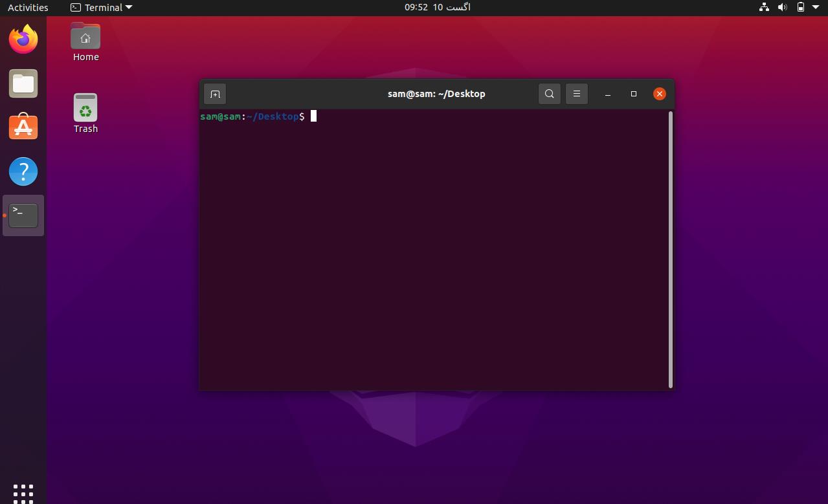Open the Files application from the dock
Image resolution: width=828 pixels, height=504 pixels.
23,83
